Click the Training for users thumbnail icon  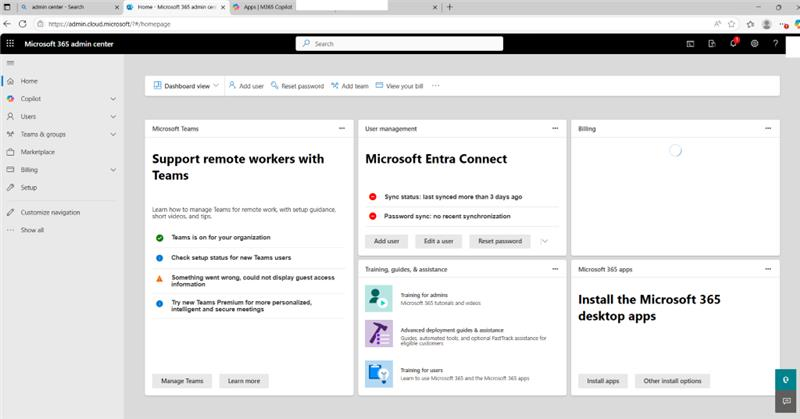coord(379,374)
